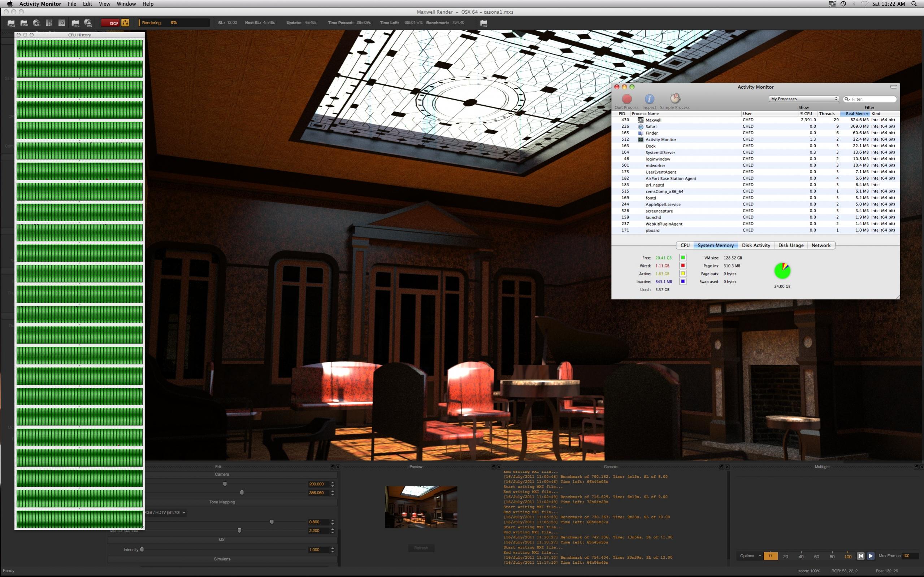Click the Quit Process icon
Image resolution: width=924 pixels, height=577 pixels.
tap(626, 99)
